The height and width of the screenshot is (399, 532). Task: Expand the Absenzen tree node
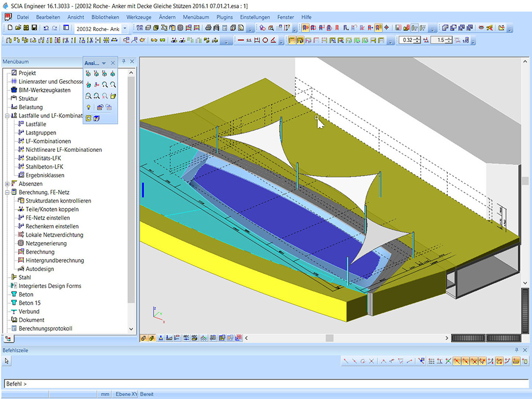click(7, 183)
